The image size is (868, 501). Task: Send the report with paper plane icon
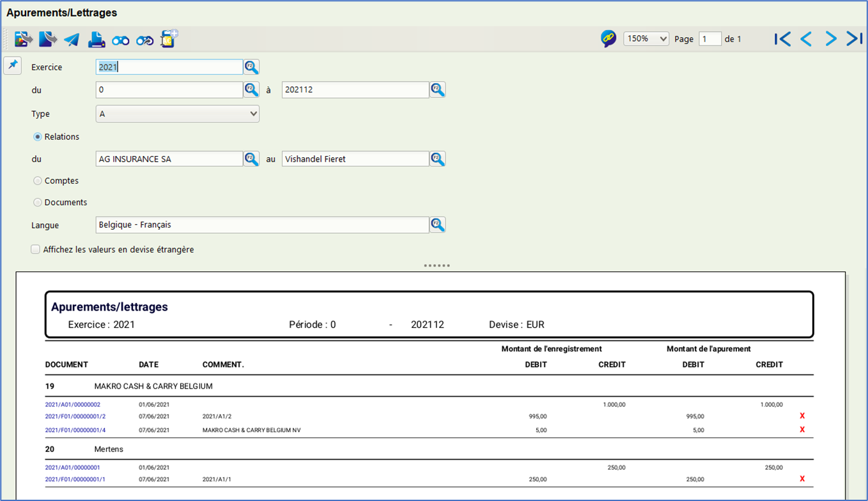72,40
